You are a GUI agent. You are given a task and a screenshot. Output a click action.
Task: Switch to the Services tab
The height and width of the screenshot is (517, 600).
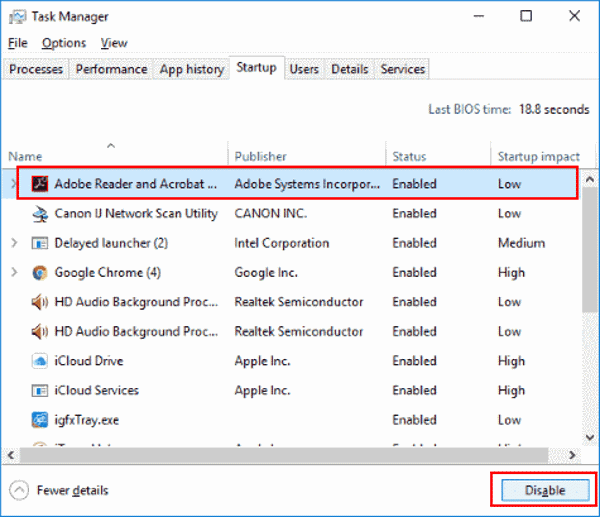click(x=403, y=69)
